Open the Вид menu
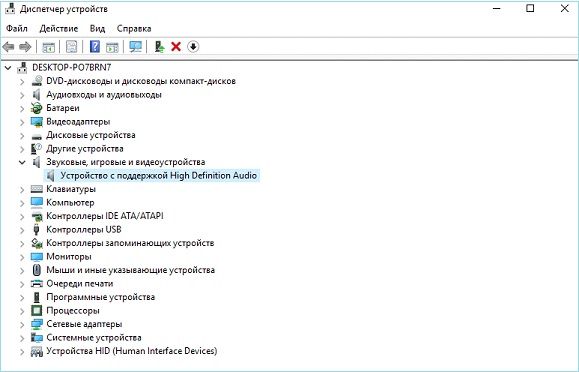 pyautogui.click(x=97, y=28)
